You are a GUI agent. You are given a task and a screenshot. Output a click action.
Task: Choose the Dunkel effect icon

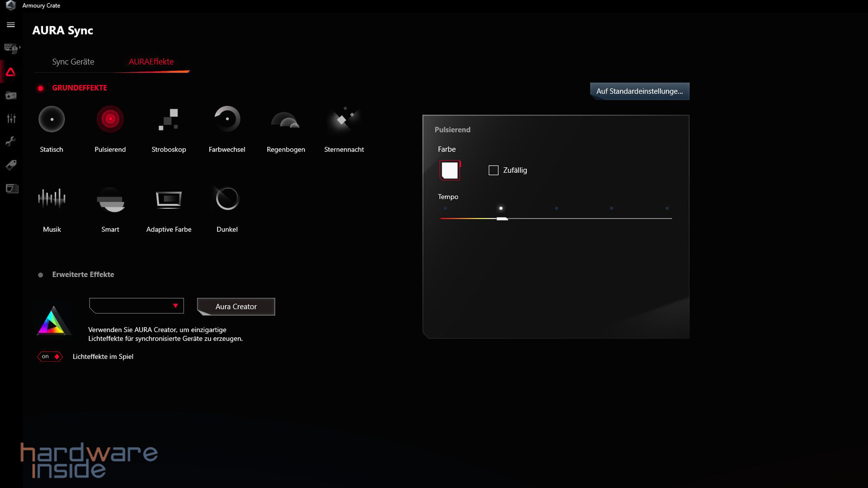(x=227, y=199)
